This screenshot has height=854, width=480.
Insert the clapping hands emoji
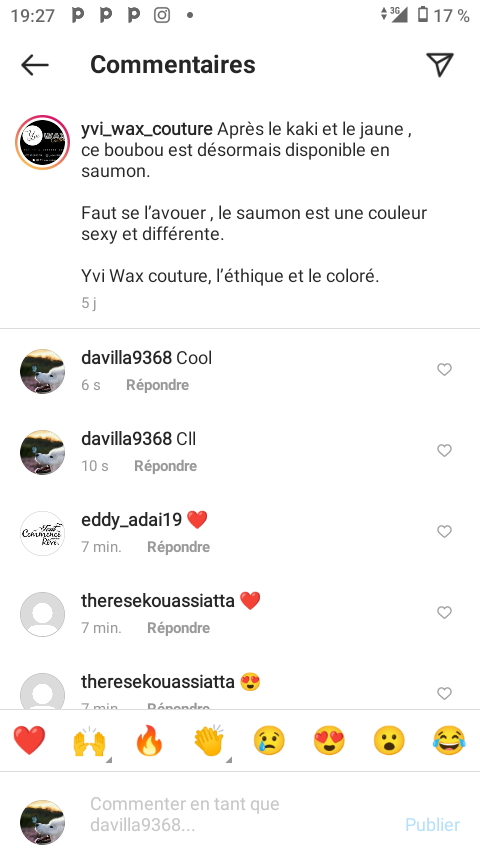[x=209, y=740]
